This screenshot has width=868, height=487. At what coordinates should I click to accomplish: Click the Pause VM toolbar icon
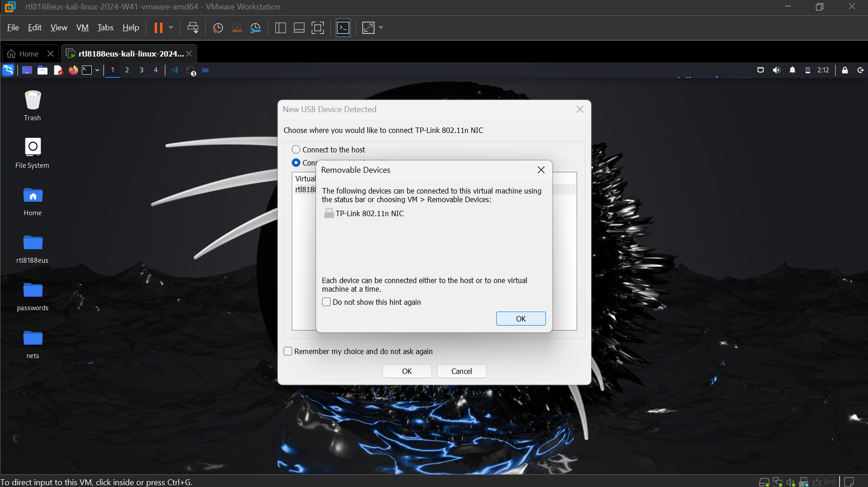pyautogui.click(x=158, y=28)
